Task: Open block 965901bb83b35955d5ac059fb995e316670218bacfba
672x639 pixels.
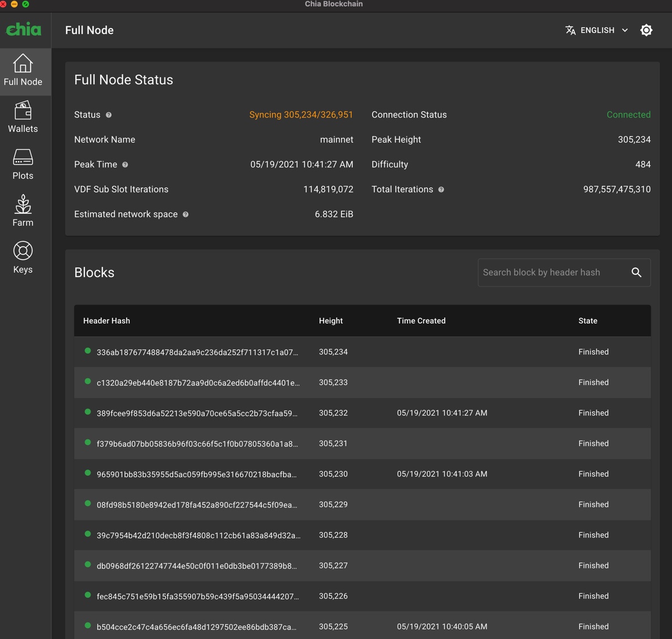Action: (196, 474)
